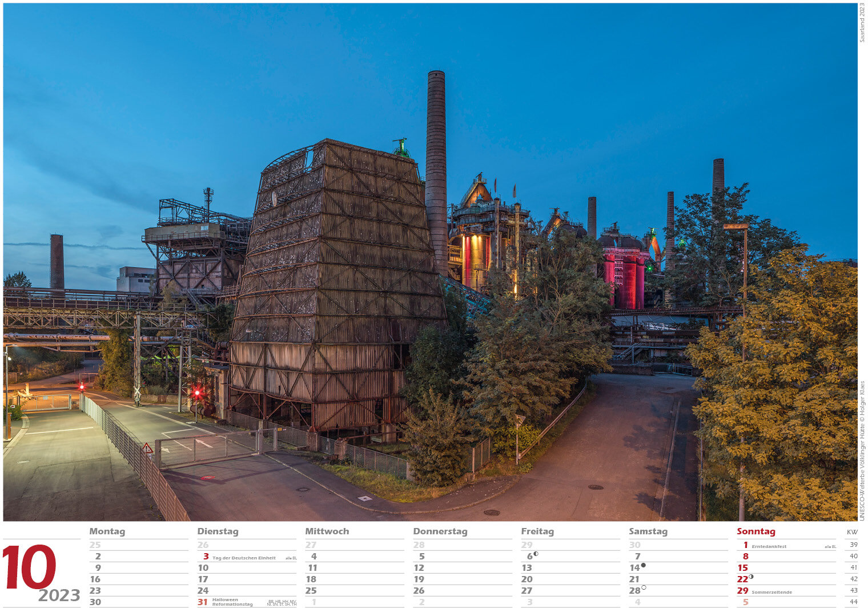Select the Montag column header
The image size is (868, 608).
point(107,531)
